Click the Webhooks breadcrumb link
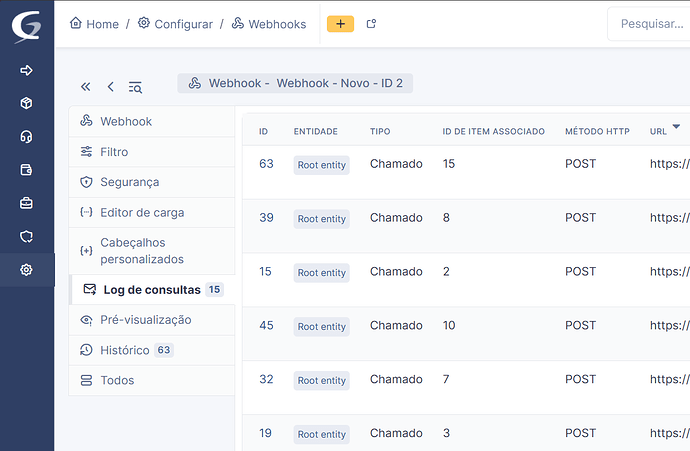 point(268,24)
